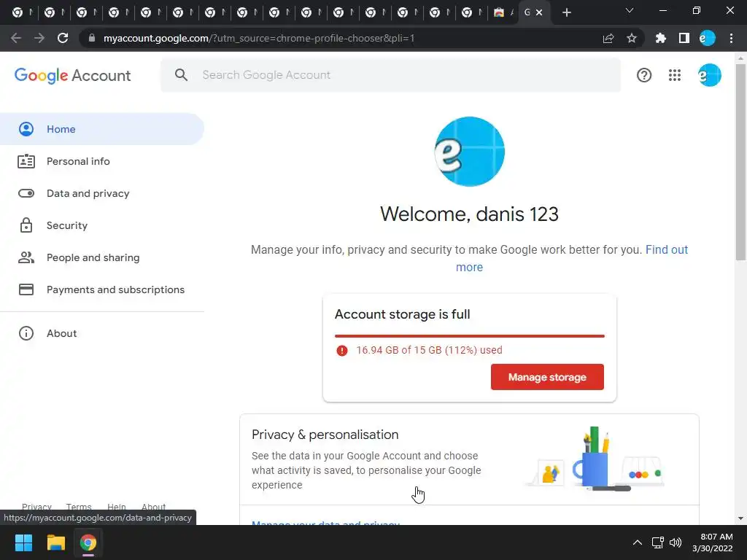Open account avatar in page header
The width and height of the screenshot is (747, 560).
pos(709,75)
